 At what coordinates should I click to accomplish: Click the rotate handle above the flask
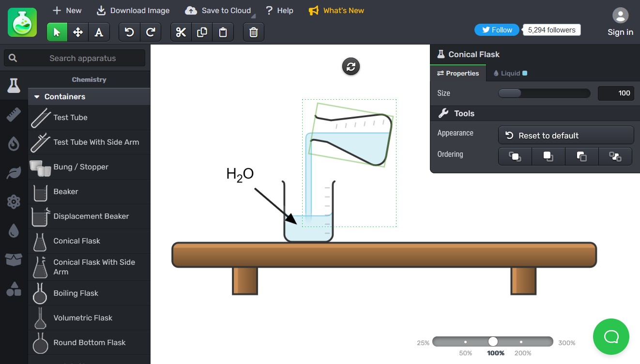351,67
